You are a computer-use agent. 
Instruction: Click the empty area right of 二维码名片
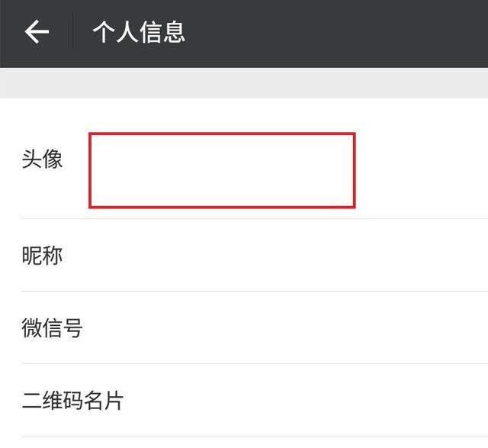[306, 401]
